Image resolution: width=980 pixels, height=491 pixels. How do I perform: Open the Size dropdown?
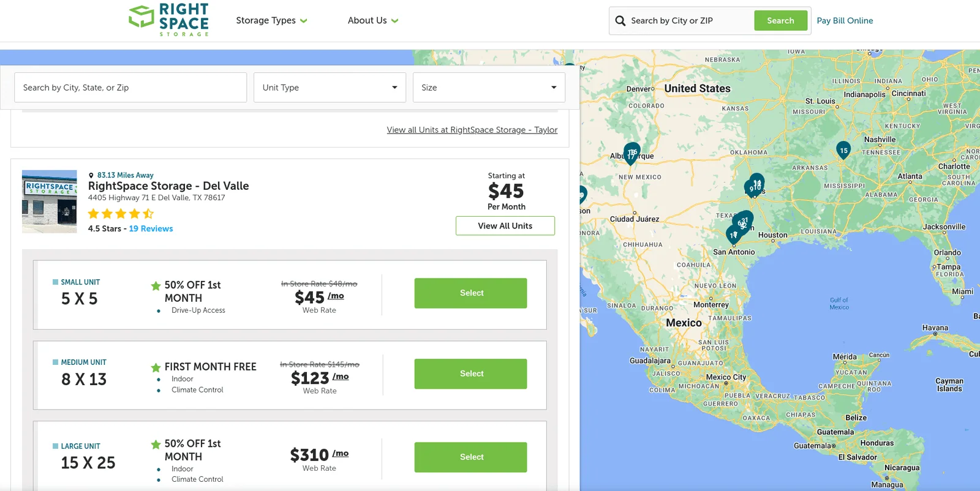coord(489,88)
